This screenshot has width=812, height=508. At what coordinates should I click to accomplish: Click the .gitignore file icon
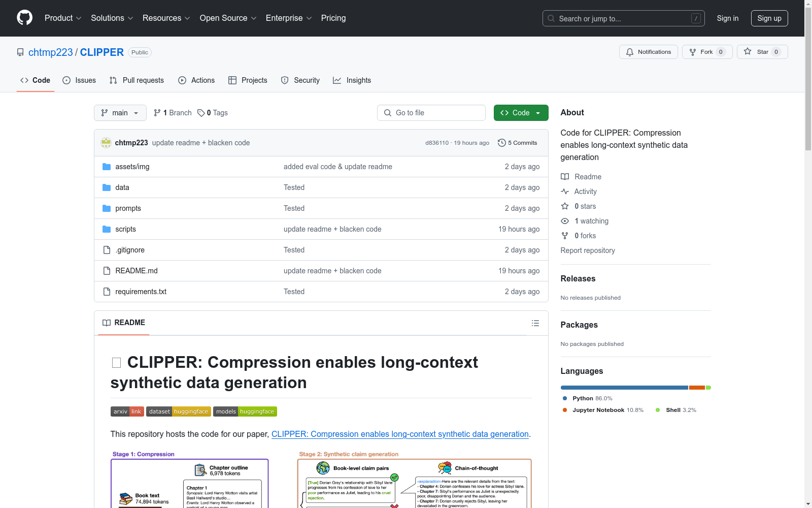coord(107,250)
